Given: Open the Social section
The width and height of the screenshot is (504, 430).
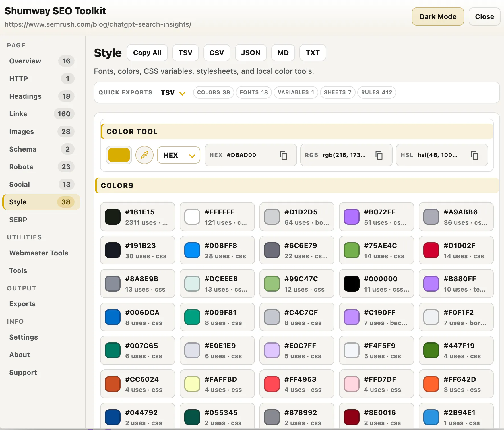Looking at the screenshot, I should pos(41,184).
